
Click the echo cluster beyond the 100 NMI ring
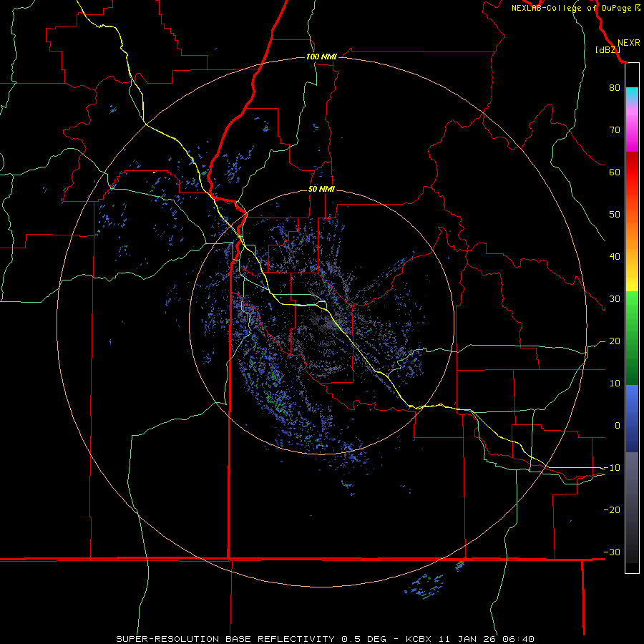[424, 586]
